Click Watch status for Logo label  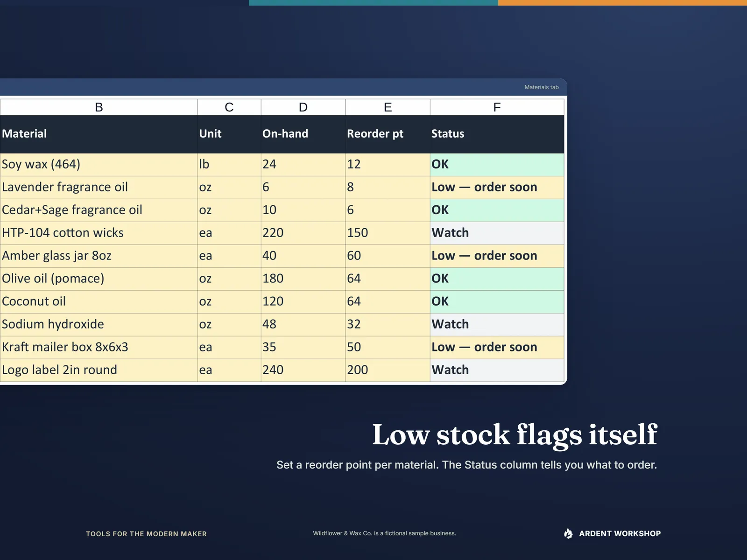tap(497, 370)
